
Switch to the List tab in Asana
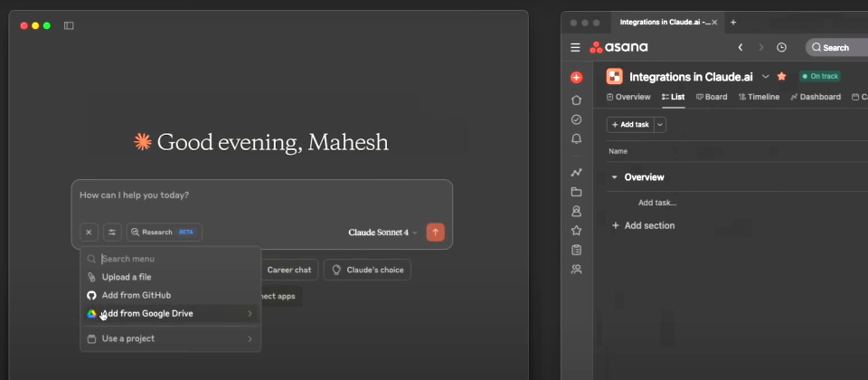[x=673, y=97]
